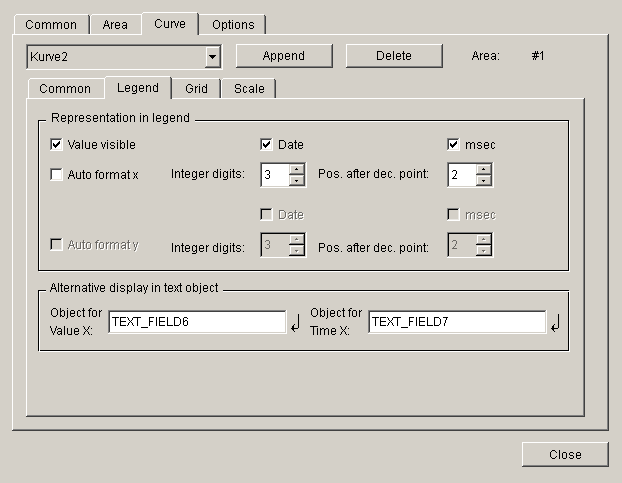The image size is (622, 483).
Task: Open the Area tab
Action: (115, 25)
